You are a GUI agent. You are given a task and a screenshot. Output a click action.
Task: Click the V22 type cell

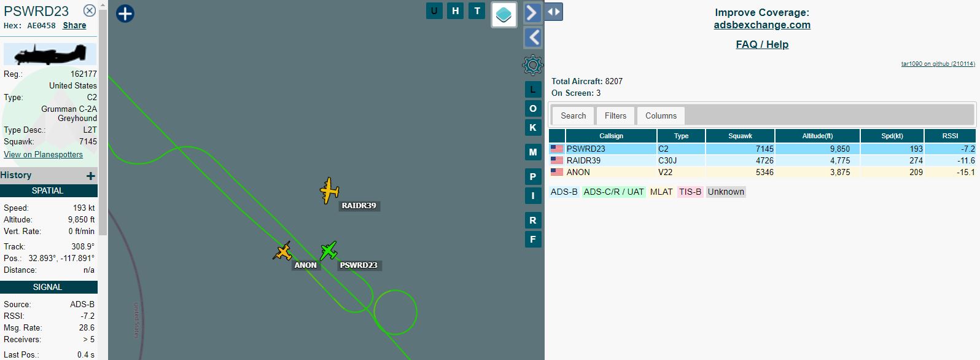point(681,172)
